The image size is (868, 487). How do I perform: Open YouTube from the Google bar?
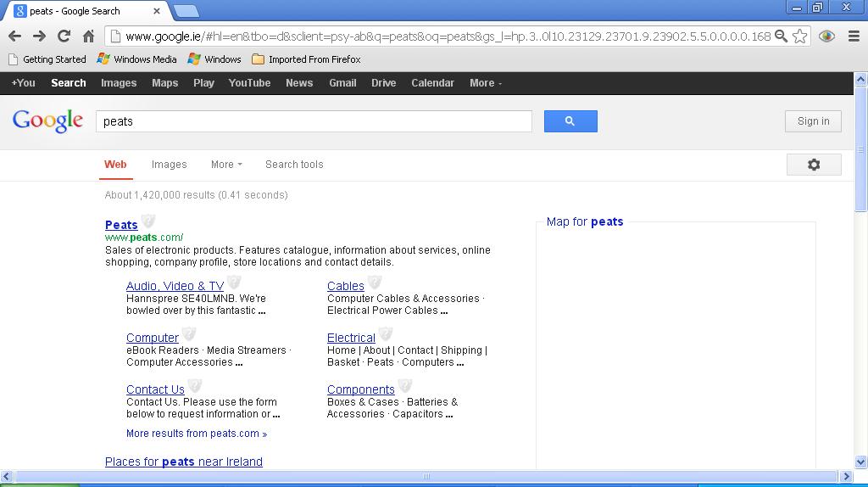tap(250, 83)
